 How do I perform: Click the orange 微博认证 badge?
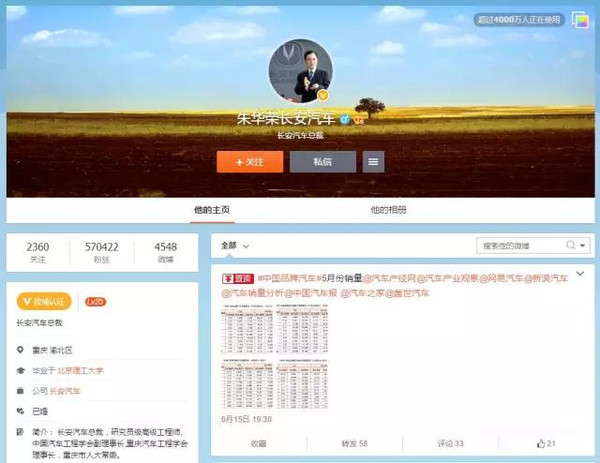point(44,302)
